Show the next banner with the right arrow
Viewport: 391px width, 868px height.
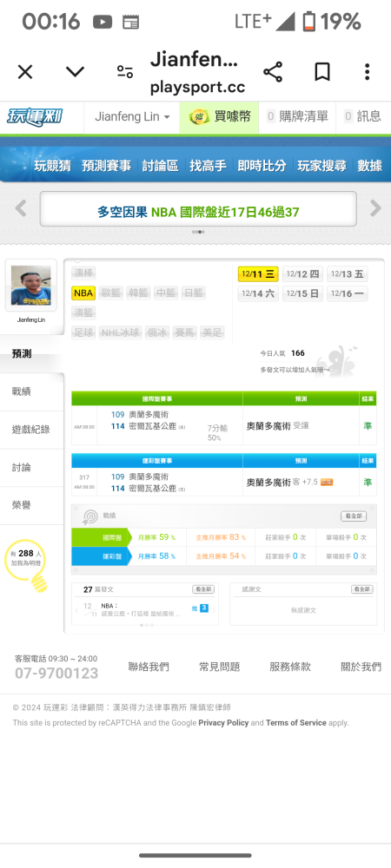click(x=375, y=208)
